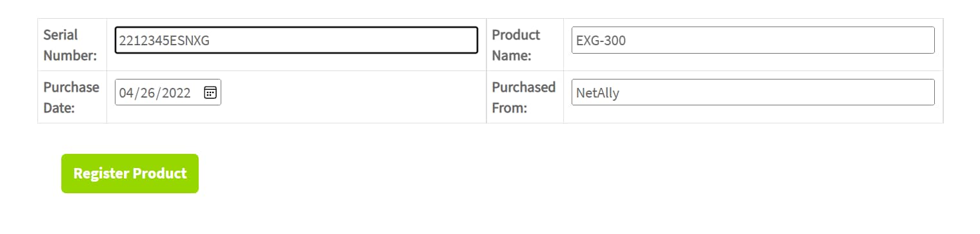The width and height of the screenshot is (980, 234).
Task: Show the date picker via calendar icon
Action: click(x=210, y=92)
